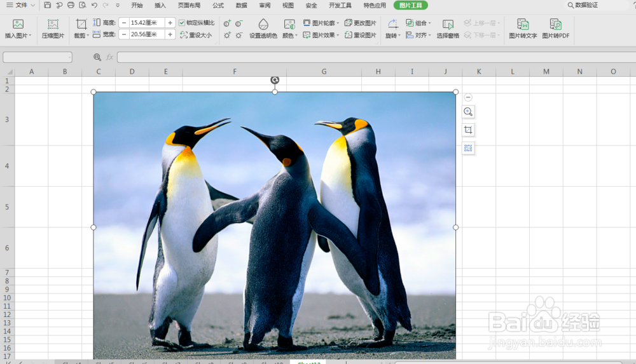The width and height of the screenshot is (636, 364).
Task: Open the 对齐 dropdown
Action: click(418, 35)
